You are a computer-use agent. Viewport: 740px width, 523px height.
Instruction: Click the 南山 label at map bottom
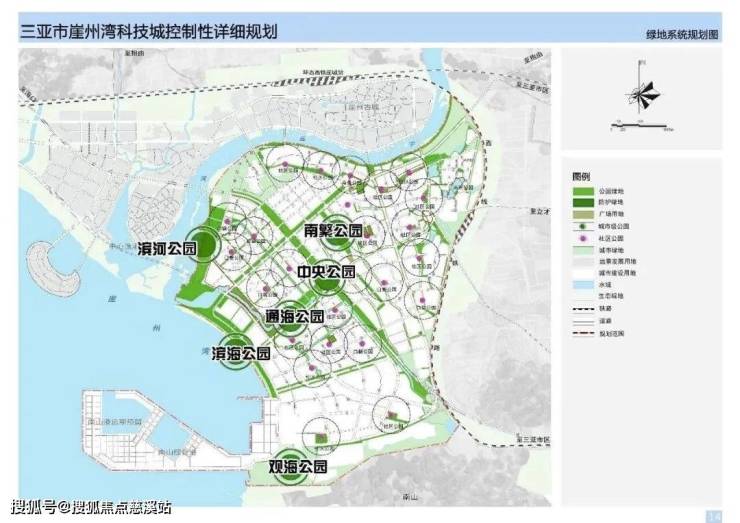[410, 497]
